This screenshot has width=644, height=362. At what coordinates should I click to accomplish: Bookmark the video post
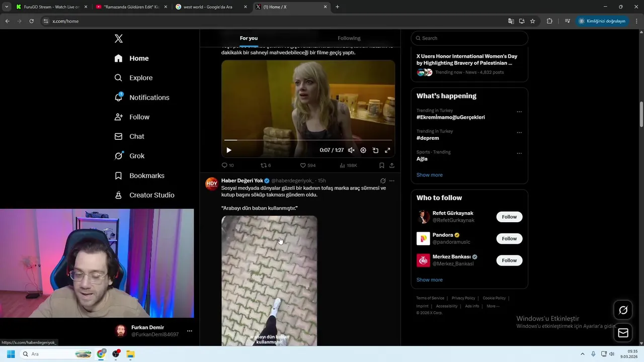click(x=382, y=165)
